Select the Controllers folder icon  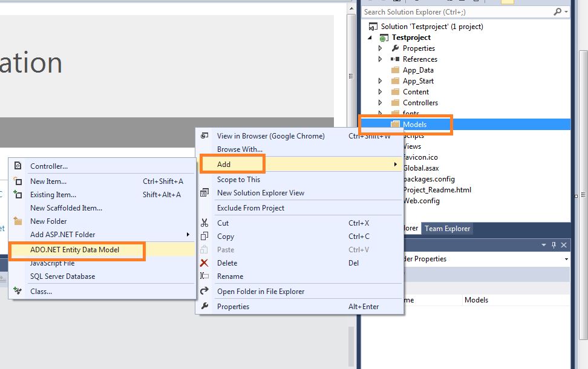[x=395, y=103]
